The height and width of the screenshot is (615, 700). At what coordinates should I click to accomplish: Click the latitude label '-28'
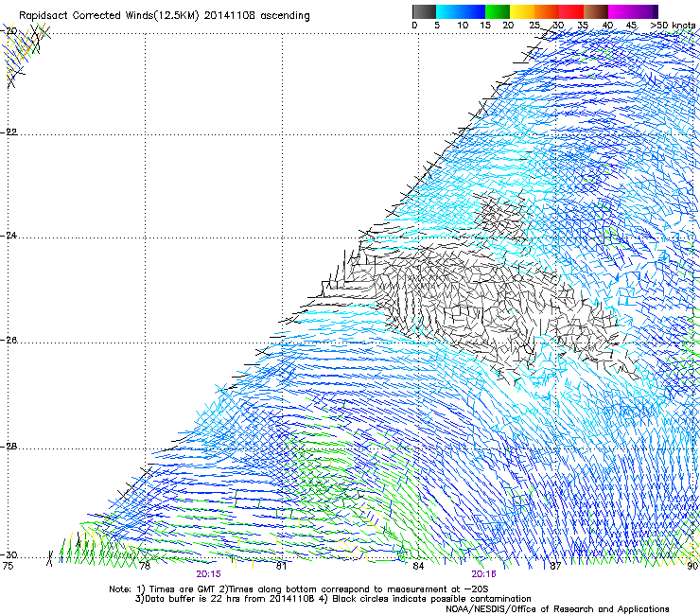click(x=9, y=447)
